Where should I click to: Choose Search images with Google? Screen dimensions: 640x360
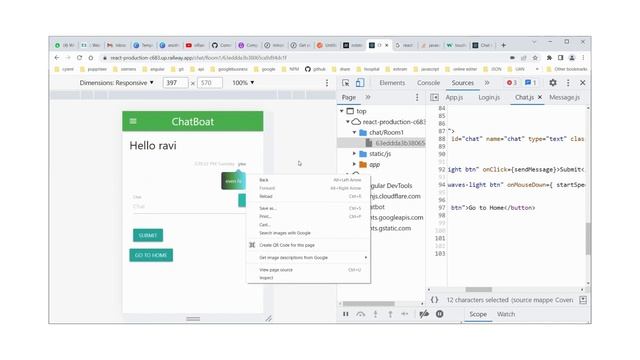point(309,233)
